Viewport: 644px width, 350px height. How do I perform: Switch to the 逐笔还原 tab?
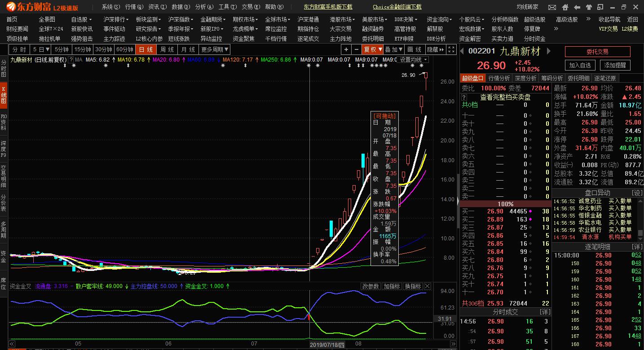pyautogui.click(x=605, y=78)
